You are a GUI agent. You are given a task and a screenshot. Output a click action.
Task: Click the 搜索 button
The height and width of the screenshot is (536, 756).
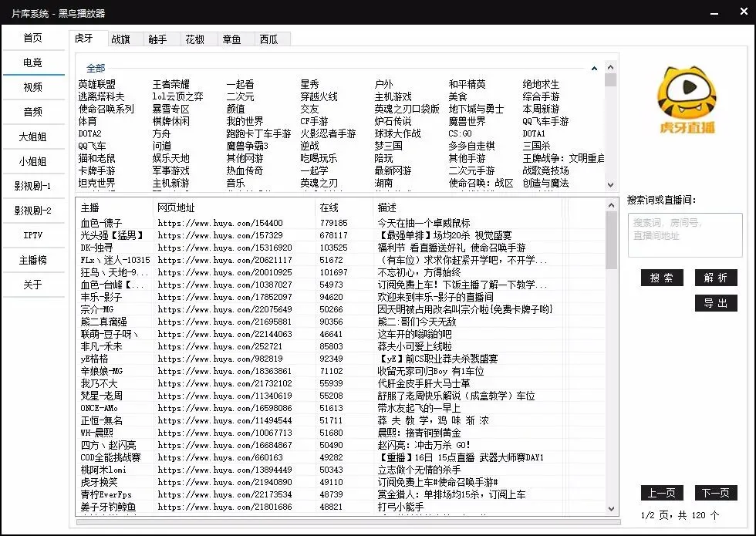[662, 278]
